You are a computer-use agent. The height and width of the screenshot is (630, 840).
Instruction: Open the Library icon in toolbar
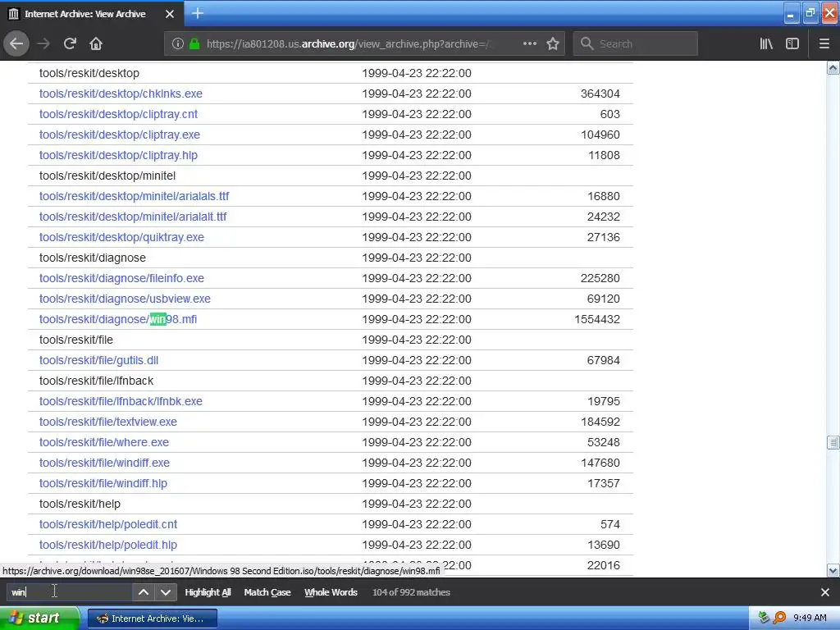click(x=766, y=44)
